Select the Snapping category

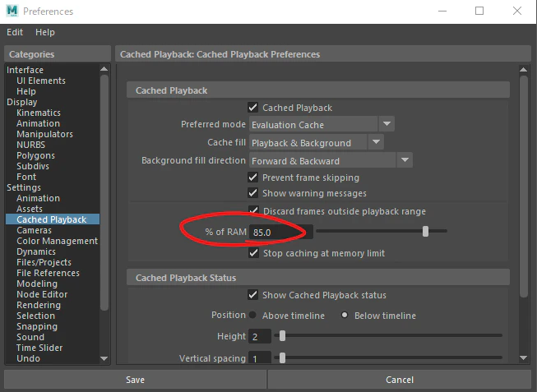click(x=37, y=326)
